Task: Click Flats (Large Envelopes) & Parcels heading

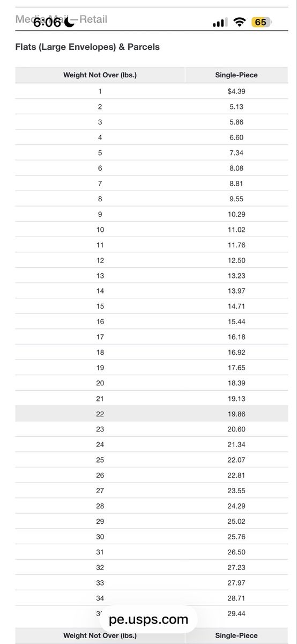Action: [87, 47]
